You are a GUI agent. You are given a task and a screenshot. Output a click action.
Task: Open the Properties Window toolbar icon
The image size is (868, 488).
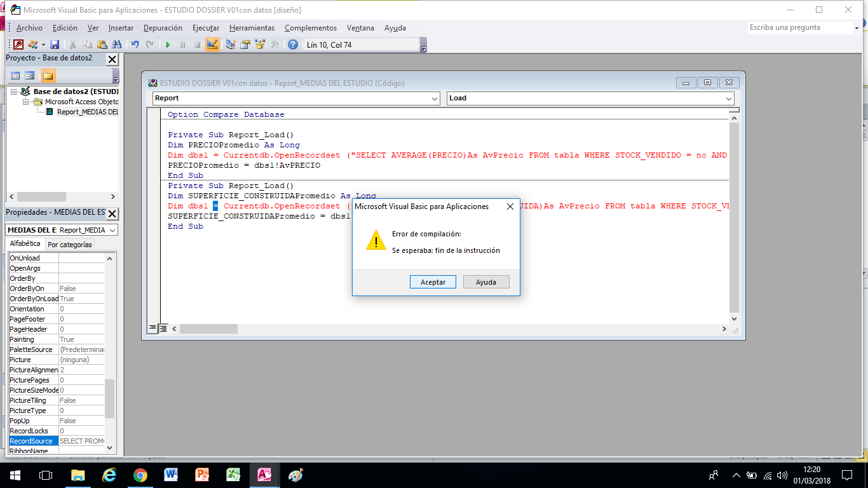click(245, 44)
